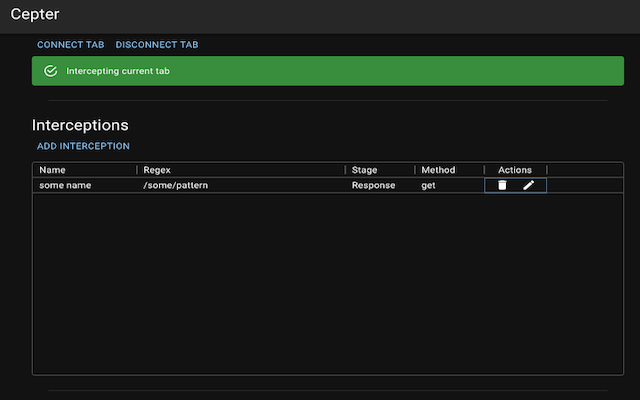Sort by the Stage column header

[364, 170]
